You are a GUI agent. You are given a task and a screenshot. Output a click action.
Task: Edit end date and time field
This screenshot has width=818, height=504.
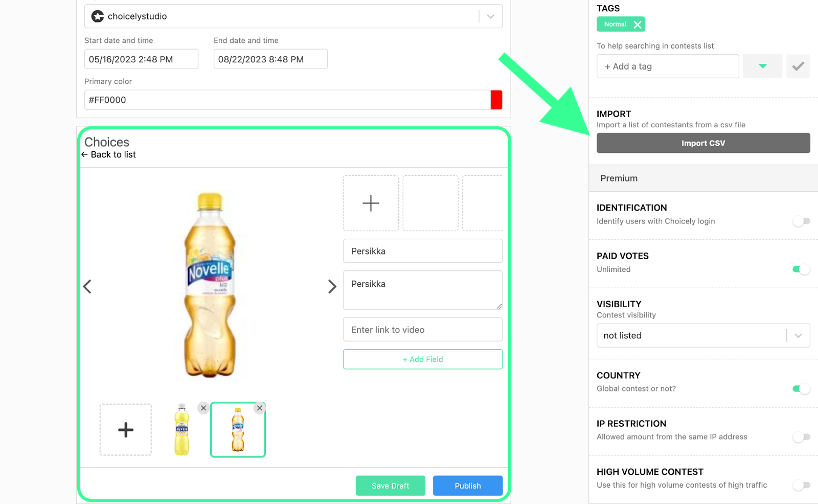(270, 59)
